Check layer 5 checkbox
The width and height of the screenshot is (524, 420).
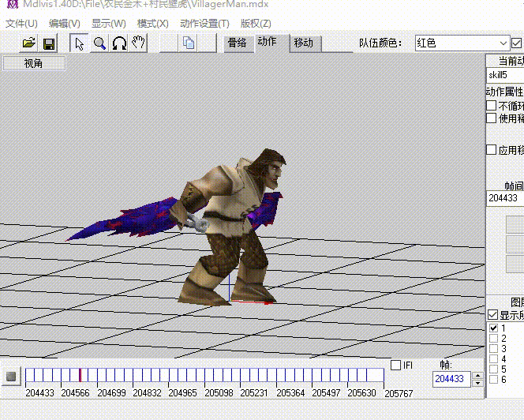493,369
